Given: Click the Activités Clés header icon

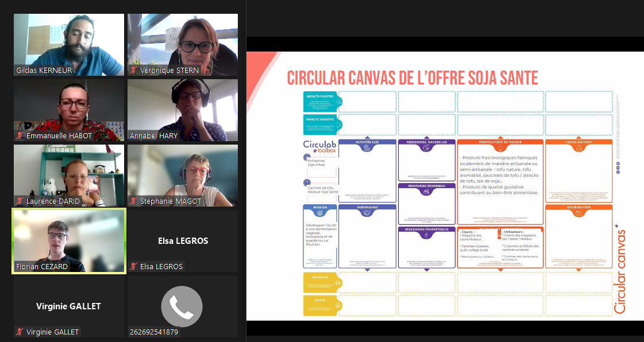Looking at the screenshot, I should [x=367, y=148].
